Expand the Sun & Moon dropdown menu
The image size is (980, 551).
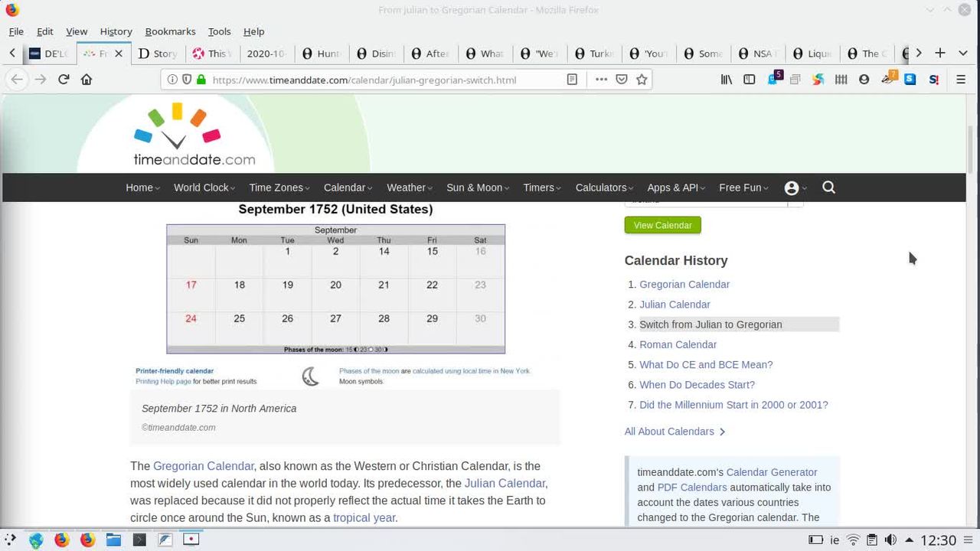click(479, 187)
